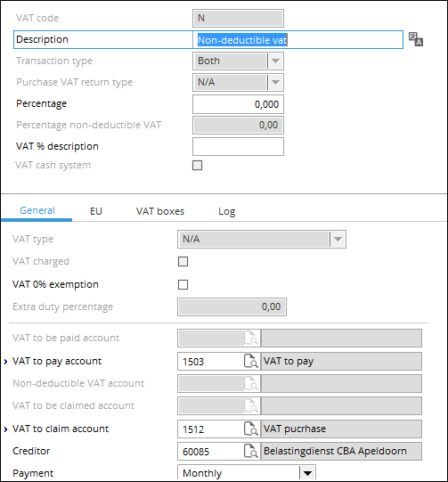Image resolution: width=448 pixels, height=482 pixels.
Task: Switch to the EU tab
Action: [96, 211]
